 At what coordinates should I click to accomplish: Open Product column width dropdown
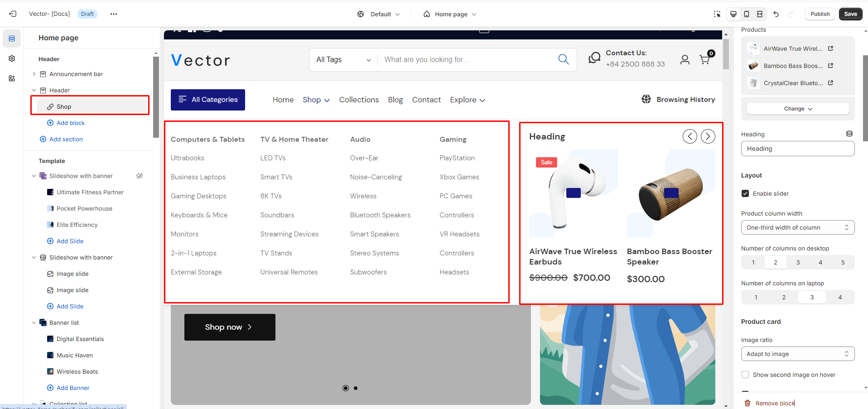tap(797, 227)
